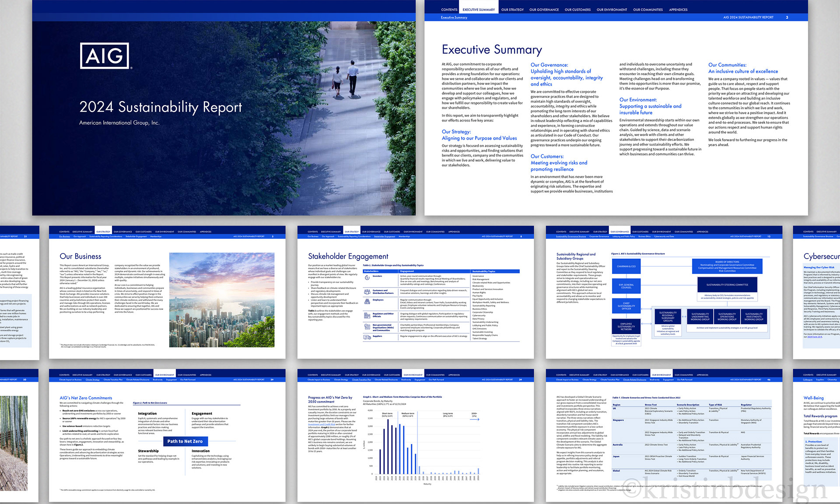This screenshot has height=504, width=840.
Task: Click the Suppliers icon in the stakeholder table
Action: (x=367, y=337)
